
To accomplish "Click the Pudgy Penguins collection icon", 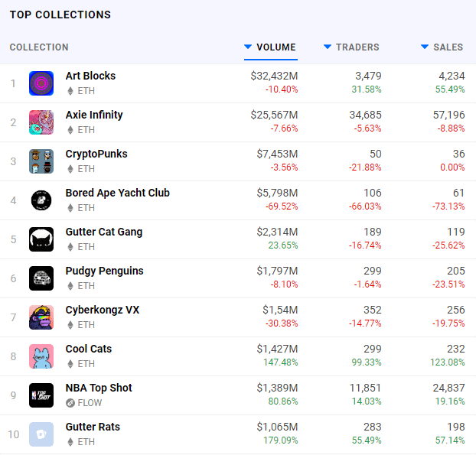I will pyautogui.click(x=41, y=278).
